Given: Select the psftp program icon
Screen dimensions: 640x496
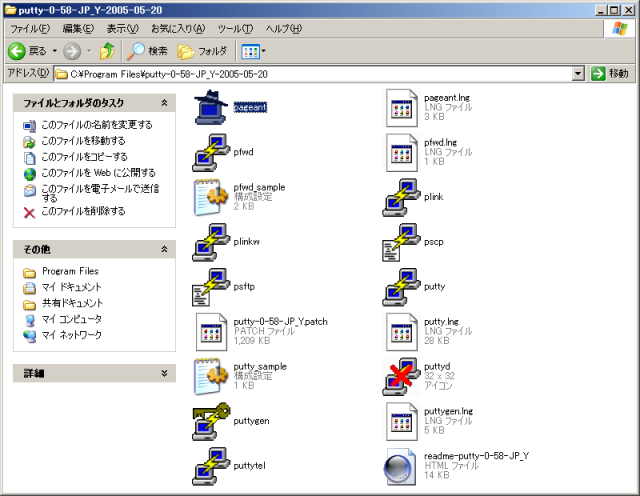Looking at the screenshot, I should [212, 286].
